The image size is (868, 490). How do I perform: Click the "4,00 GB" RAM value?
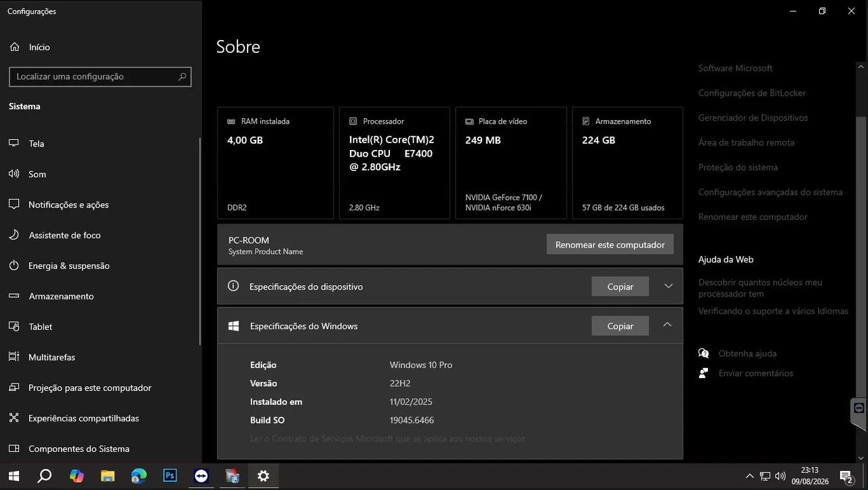click(245, 140)
